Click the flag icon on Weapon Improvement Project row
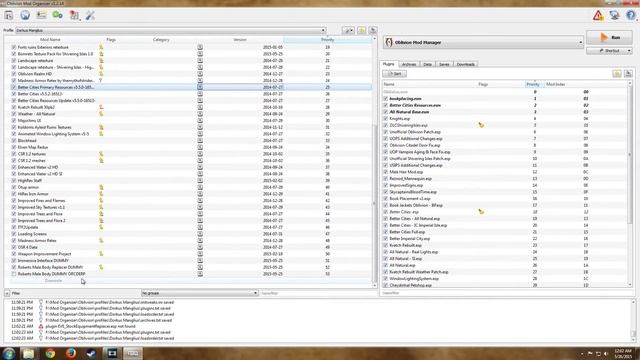 [101, 254]
